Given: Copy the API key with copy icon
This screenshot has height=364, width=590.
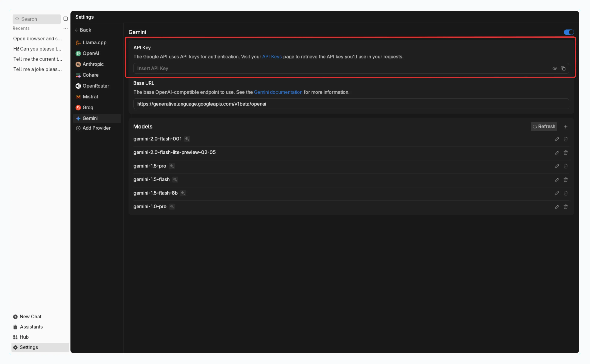Looking at the screenshot, I should pos(563,68).
